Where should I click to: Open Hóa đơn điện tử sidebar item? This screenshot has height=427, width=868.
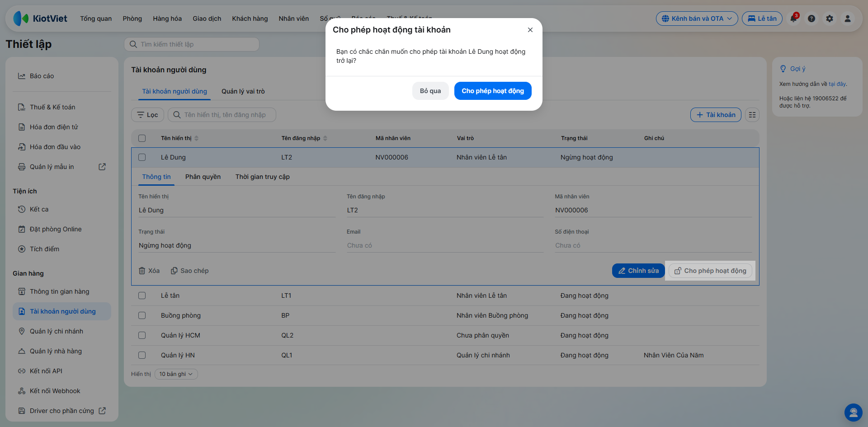pyautogui.click(x=62, y=127)
